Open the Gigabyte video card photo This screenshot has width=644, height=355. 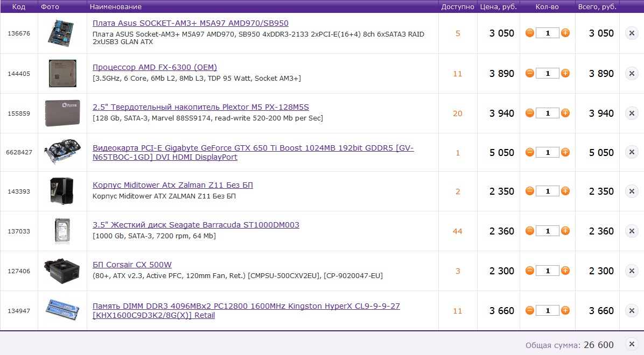point(62,152)
